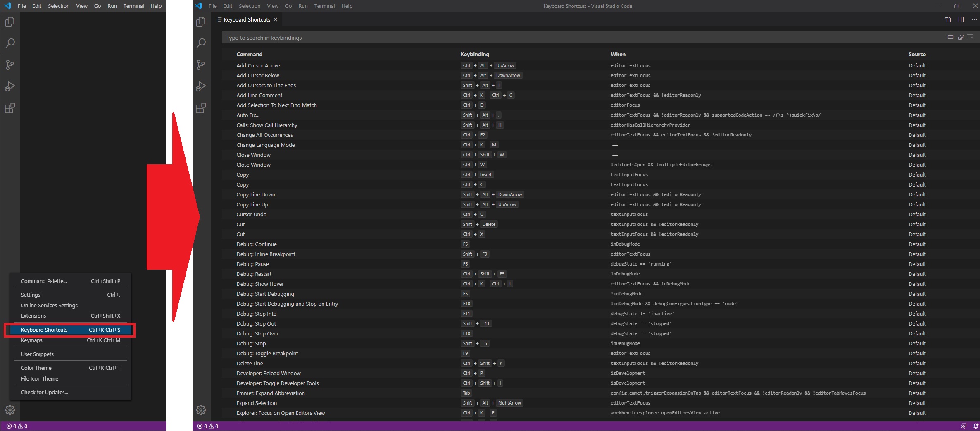Open Extensions in the left window's activity bar
980x431 pixels.
(x=10, y=108)
